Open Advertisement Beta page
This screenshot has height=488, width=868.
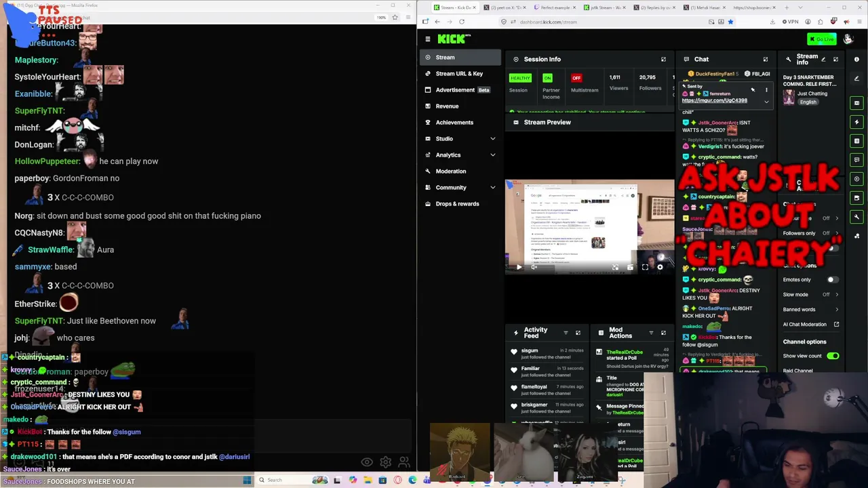click(461, 90)
